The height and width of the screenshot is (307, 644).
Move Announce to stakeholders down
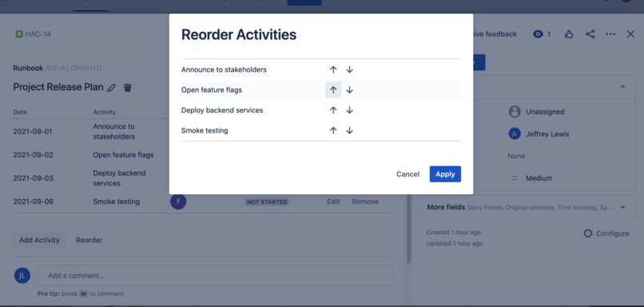click(x=349, y=70)
